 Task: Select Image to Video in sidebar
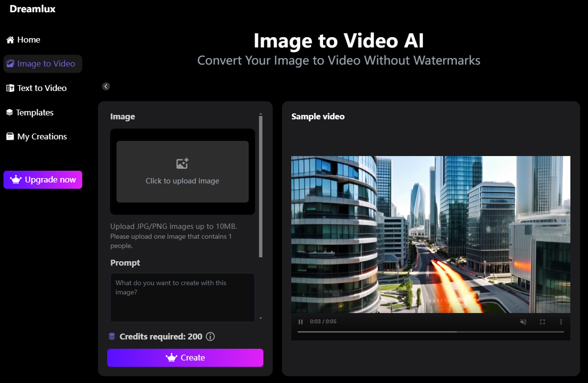pyautogui.click(x=43, y=64)
